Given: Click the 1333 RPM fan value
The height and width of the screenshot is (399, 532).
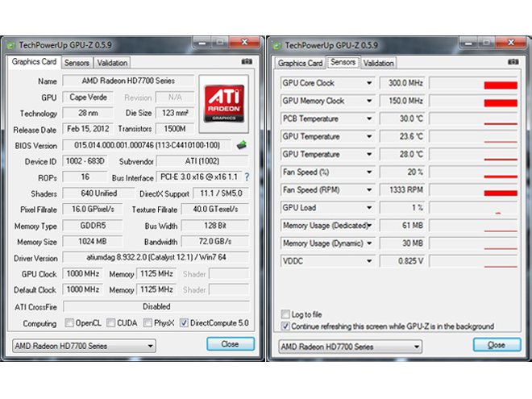Looking at the screenshot, I should (401, 190).
